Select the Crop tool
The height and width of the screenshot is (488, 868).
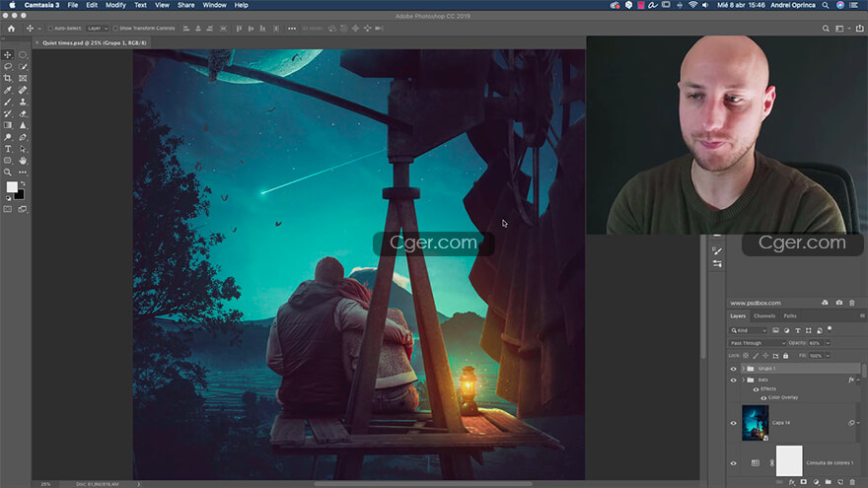[x=8, y=78]
